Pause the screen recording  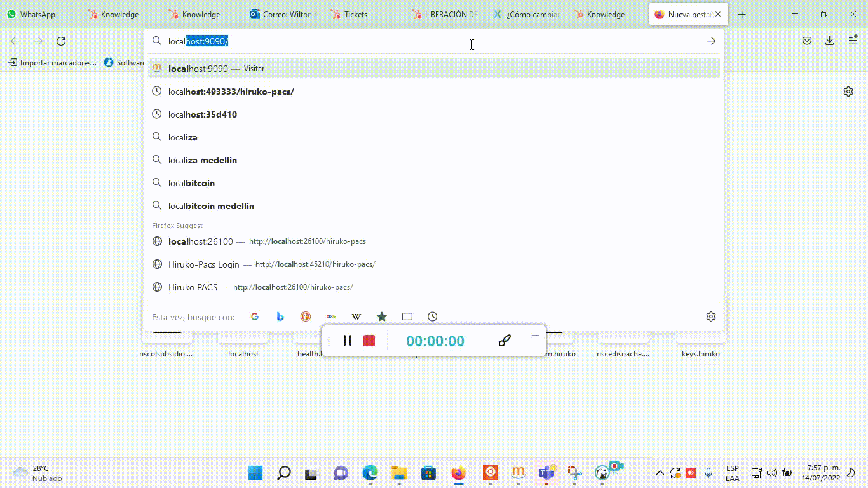[x=348, y=341]
